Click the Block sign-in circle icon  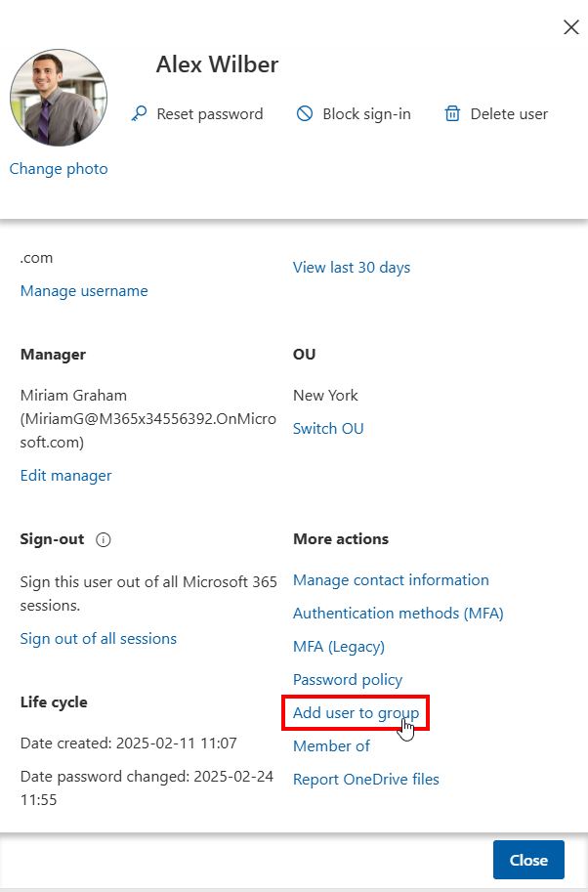[305, 114]
